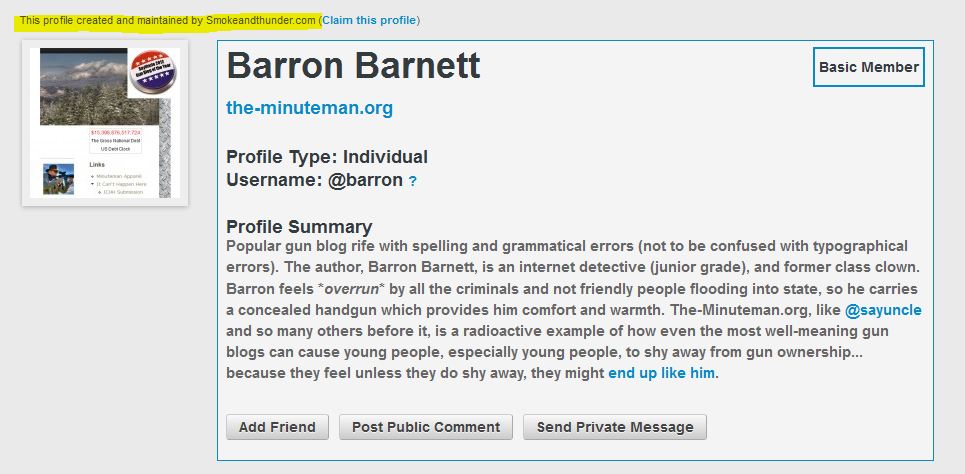Viewport: 965px width, 474px height.
Task: Click the Minuteman Apparel link text
Action: point(119,177)
